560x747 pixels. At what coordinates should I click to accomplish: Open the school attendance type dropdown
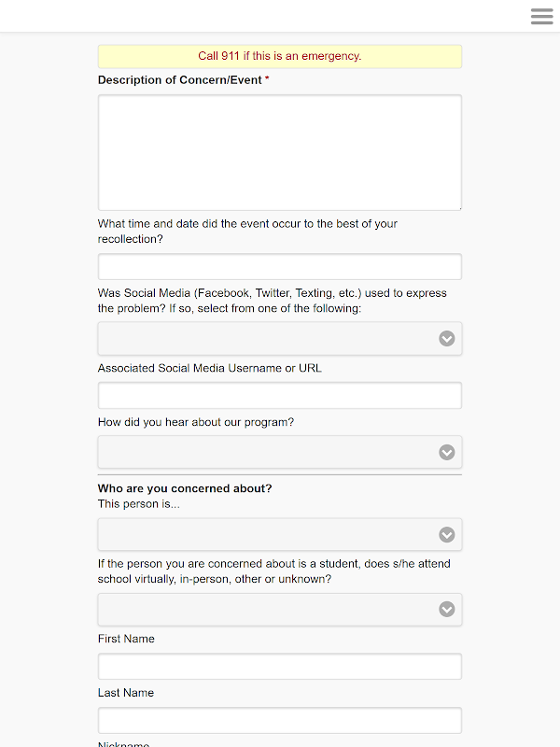279,610
